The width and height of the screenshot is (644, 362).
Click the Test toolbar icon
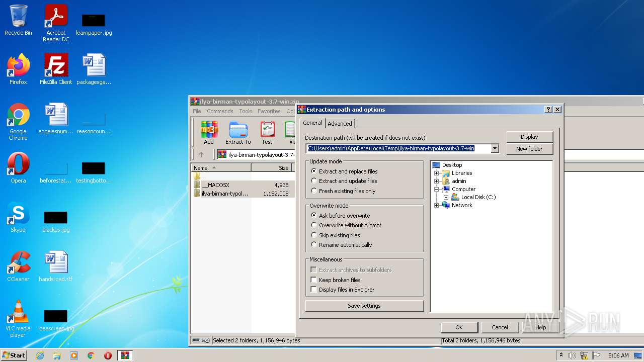(267, 133)
